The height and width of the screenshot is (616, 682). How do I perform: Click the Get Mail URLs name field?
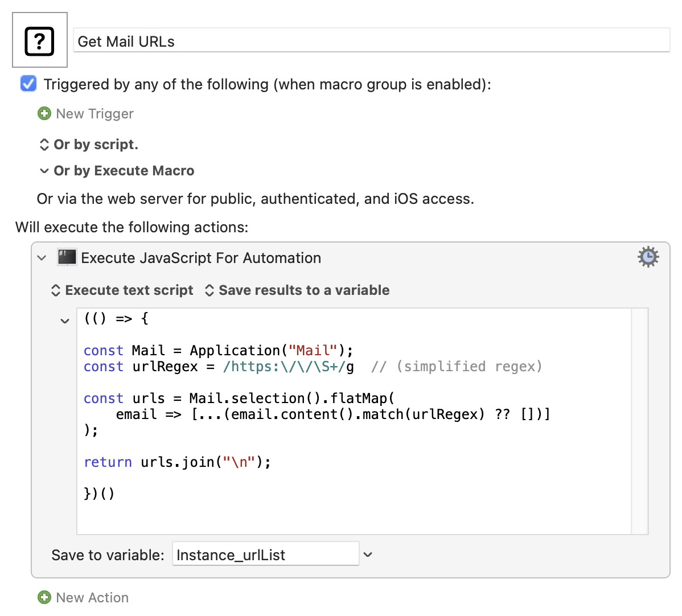coord(371,41)
